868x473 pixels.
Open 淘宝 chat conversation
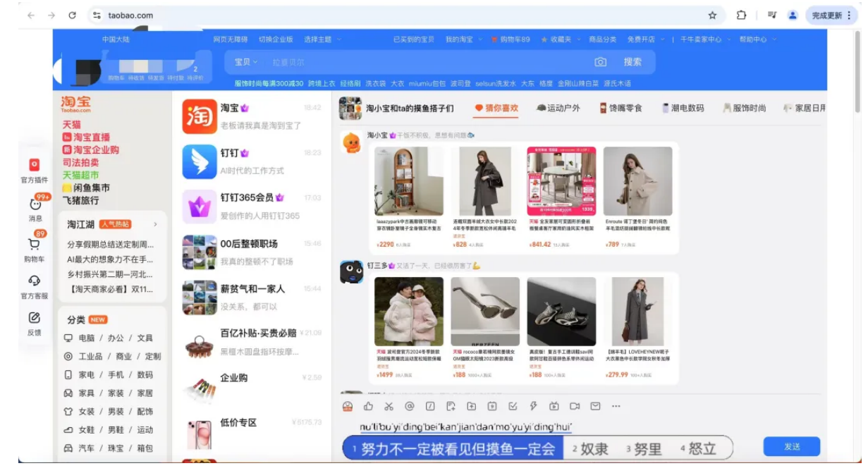252,116
